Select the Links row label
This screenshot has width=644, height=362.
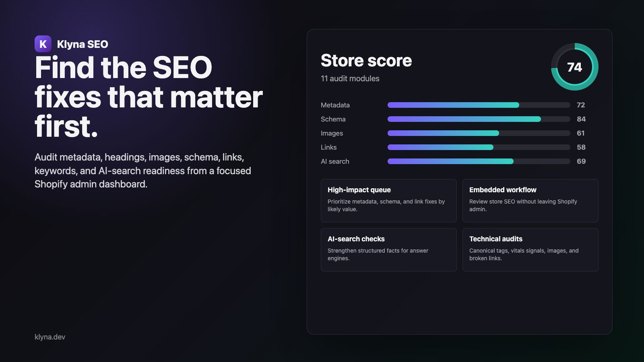coord(329,147)
